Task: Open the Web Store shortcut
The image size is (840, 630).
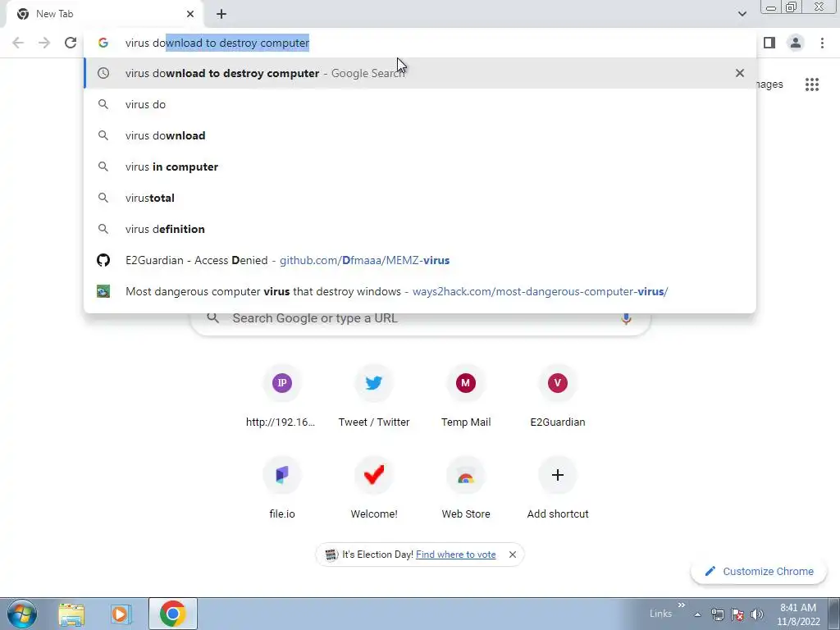Action: [466, 489]
